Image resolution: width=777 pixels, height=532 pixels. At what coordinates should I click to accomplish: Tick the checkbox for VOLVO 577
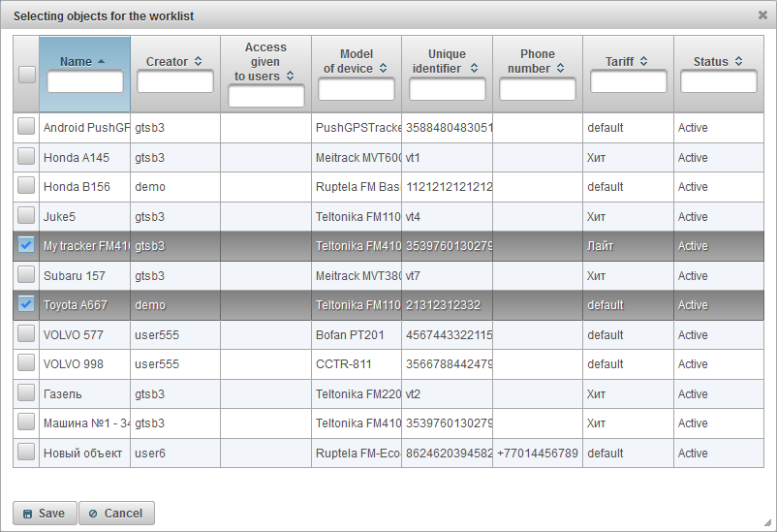tap(26, 334)
